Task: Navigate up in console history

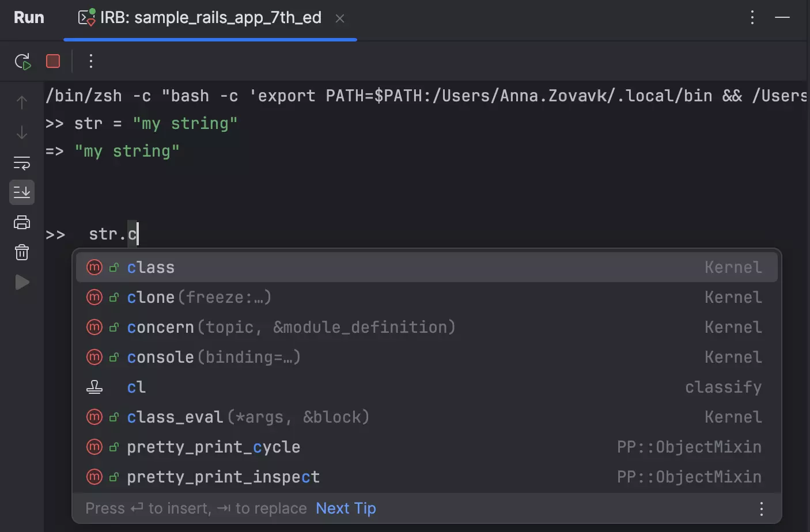Action: click(21, 102)
